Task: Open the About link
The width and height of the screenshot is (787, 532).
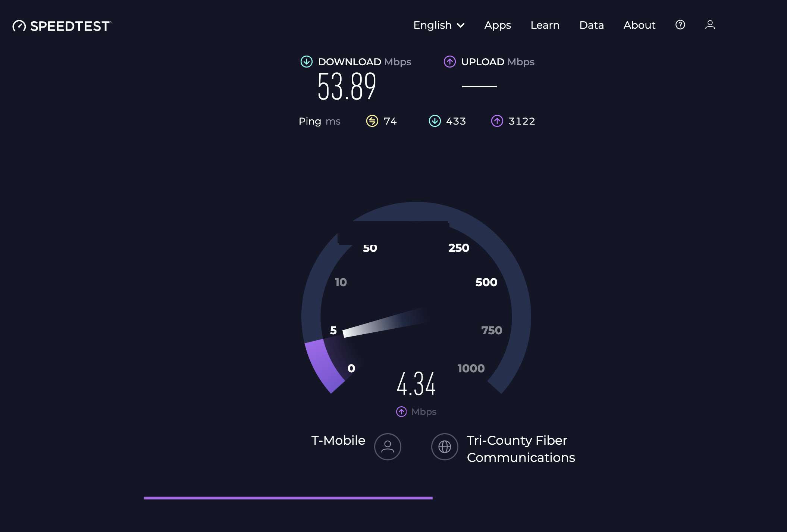Action: point(639,25)
